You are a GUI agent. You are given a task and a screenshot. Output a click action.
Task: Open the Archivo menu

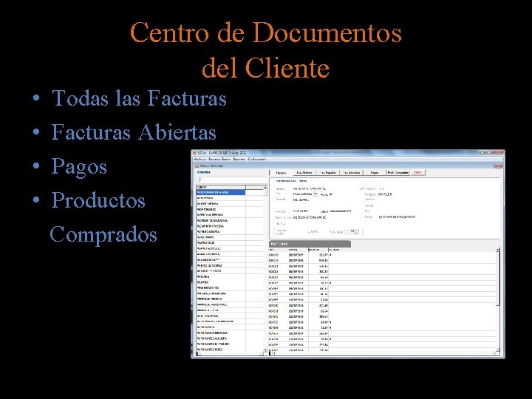[x=199, y=159]
